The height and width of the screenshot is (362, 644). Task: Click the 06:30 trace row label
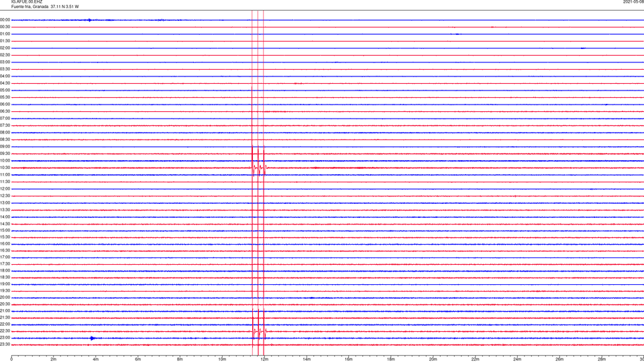pos(5,111)
